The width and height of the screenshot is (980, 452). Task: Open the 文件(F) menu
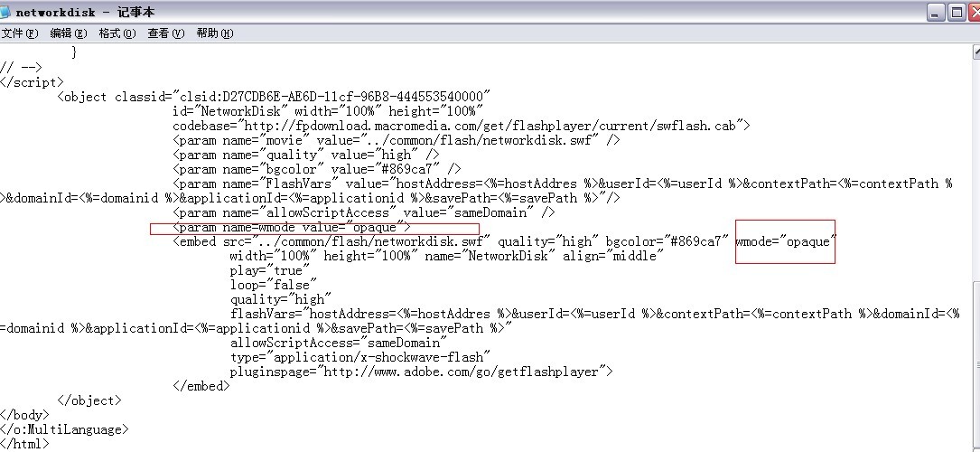[20, 33]
